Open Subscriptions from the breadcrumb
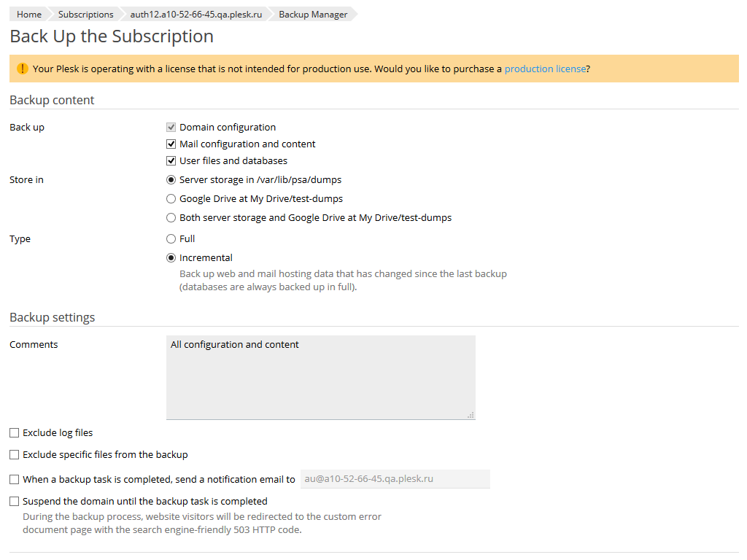 85,14
